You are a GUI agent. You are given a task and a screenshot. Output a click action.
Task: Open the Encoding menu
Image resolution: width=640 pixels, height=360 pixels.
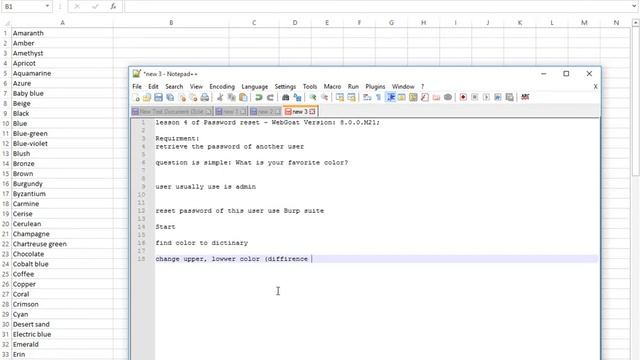click(x=222, y=87)
